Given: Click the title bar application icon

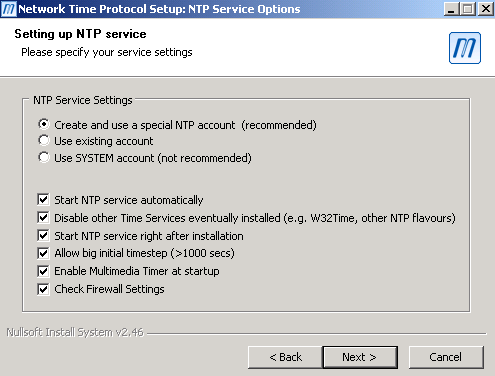Looking at the screenshot, I should point(9,9).
